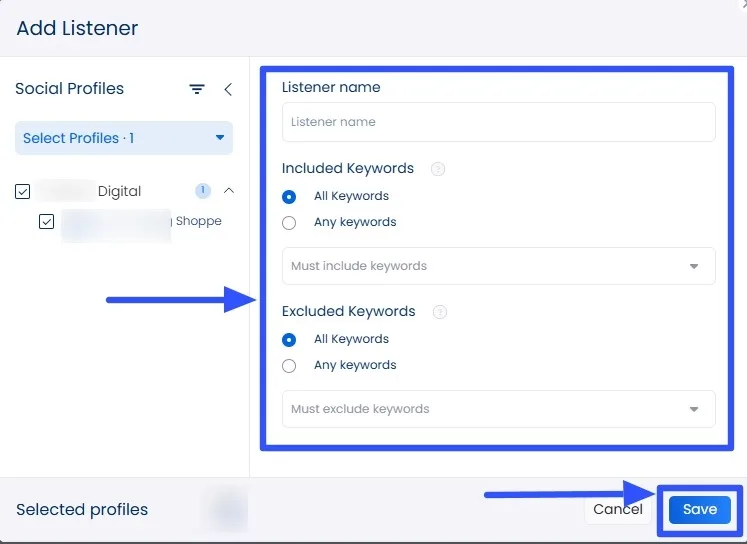The height and width of the screenshot is (544, 747).
Task: Open the Must include keywords dropdown
Action: point(498,266)
